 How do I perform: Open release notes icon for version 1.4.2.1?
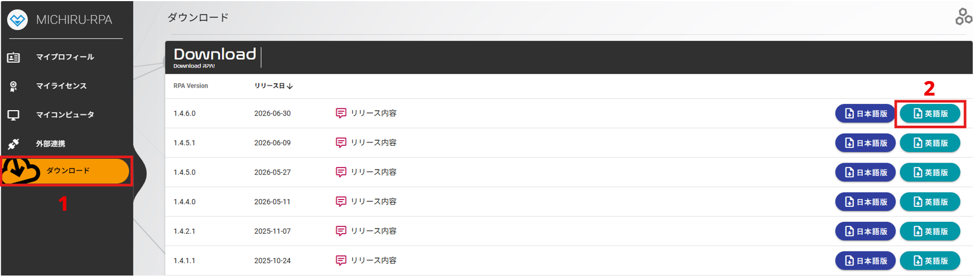tap(341, 231)
